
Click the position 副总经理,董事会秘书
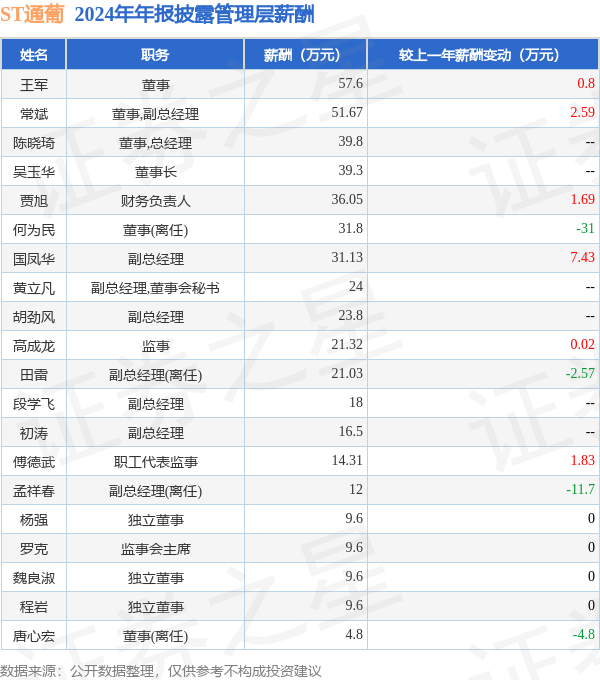point(155,288)
